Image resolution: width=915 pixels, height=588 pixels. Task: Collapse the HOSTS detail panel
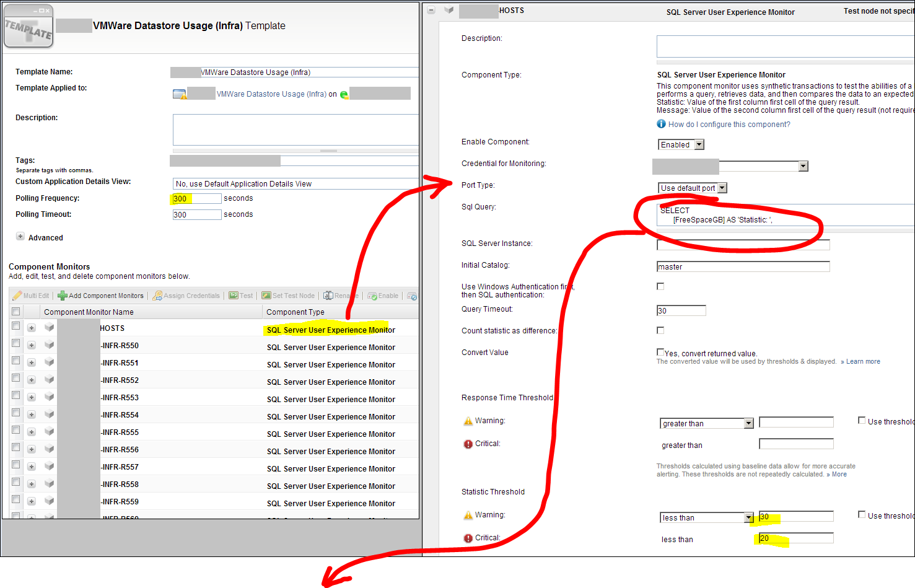pos(431,10)
